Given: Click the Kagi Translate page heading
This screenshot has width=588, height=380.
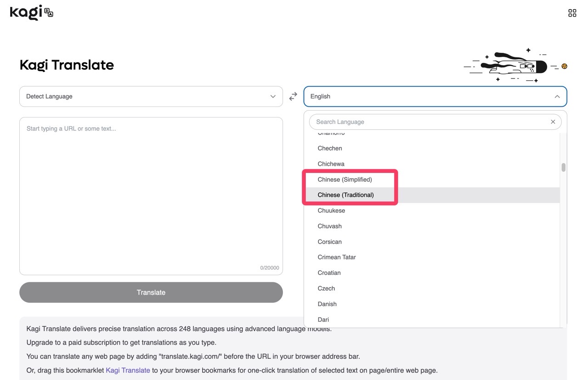Looking at the screenshot, I should tap(67, 65).
